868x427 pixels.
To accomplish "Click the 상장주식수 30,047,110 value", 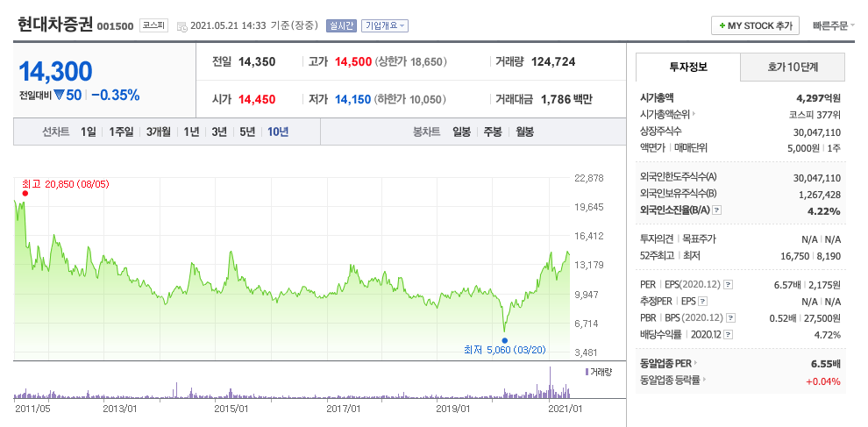I will 817,132.
